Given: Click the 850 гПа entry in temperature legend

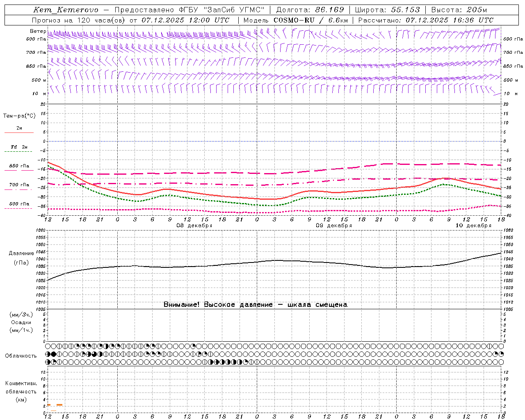Looking at the screenshot, I should pos(19,166).
